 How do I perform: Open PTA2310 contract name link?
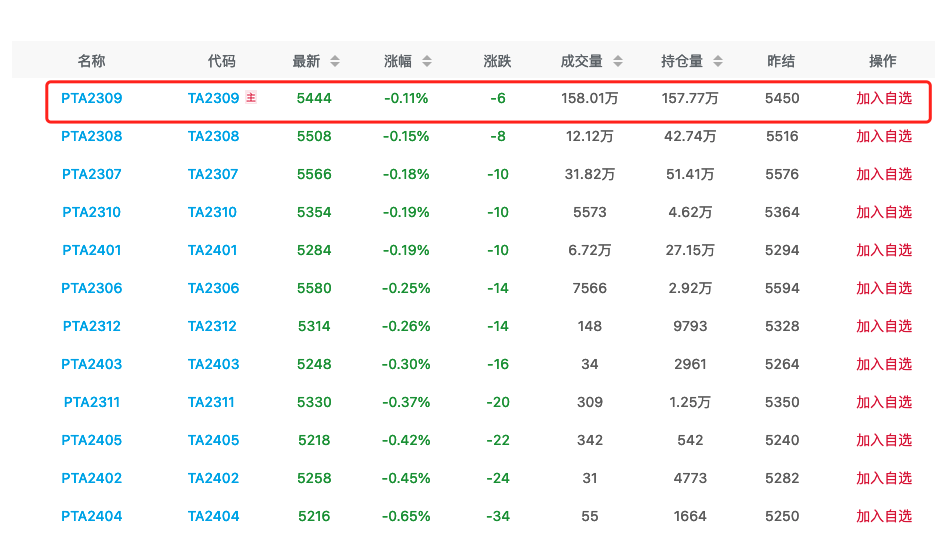92,212
